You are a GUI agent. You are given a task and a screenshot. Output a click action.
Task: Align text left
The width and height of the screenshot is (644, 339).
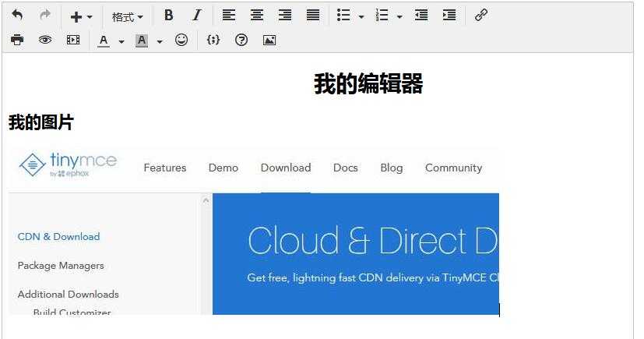pyautogui.click(x=229, y=16)
